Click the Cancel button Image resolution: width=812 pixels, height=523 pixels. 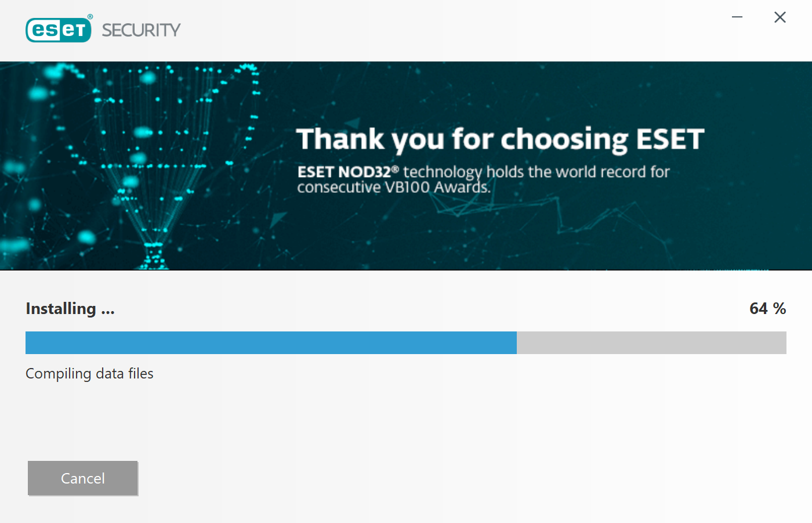(82, 478)
